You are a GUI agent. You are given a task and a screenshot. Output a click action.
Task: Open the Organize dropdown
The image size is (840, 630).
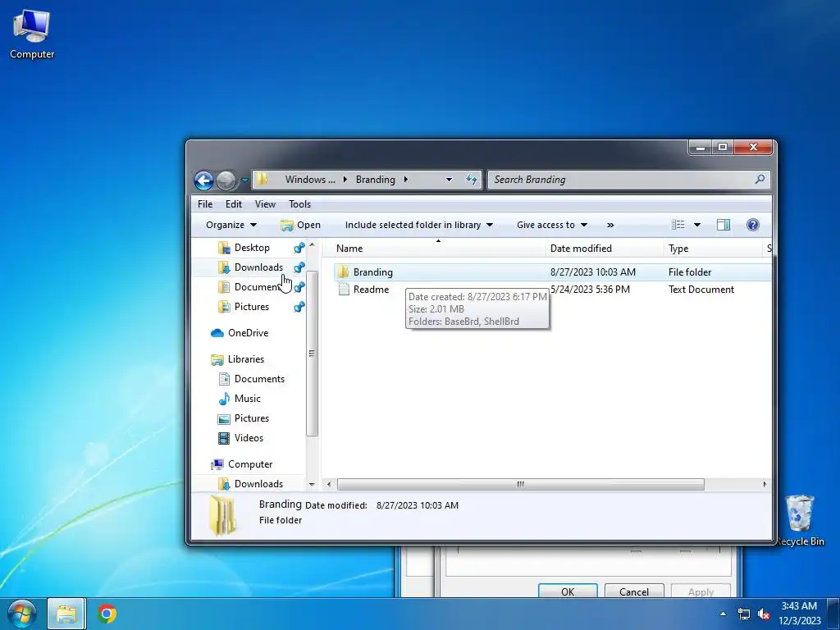(231, 225)
